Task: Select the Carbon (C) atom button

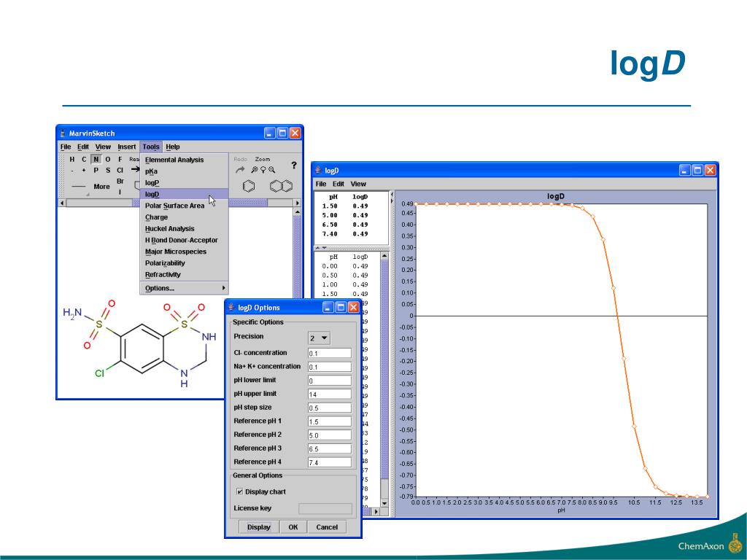Action: [x=84, y=160]
